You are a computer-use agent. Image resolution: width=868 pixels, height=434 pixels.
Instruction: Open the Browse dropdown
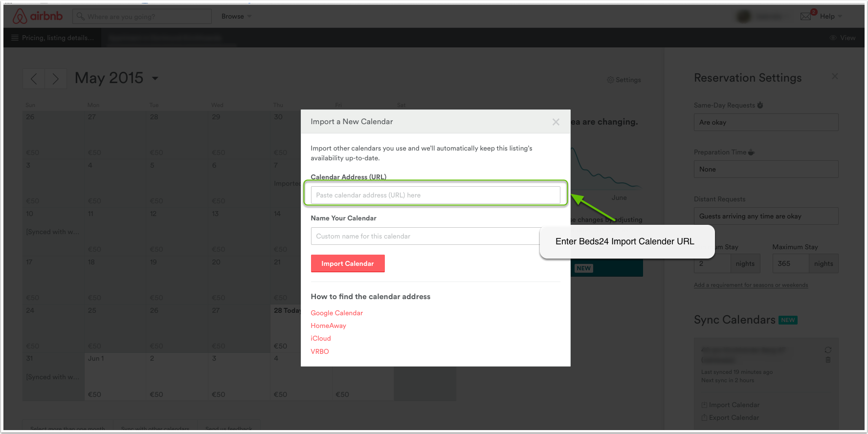(236, 16)
